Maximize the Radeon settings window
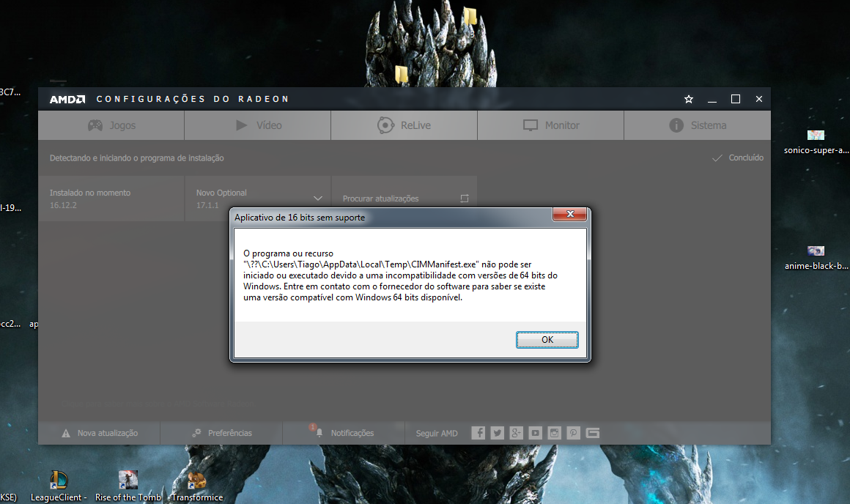 point(736,99)
